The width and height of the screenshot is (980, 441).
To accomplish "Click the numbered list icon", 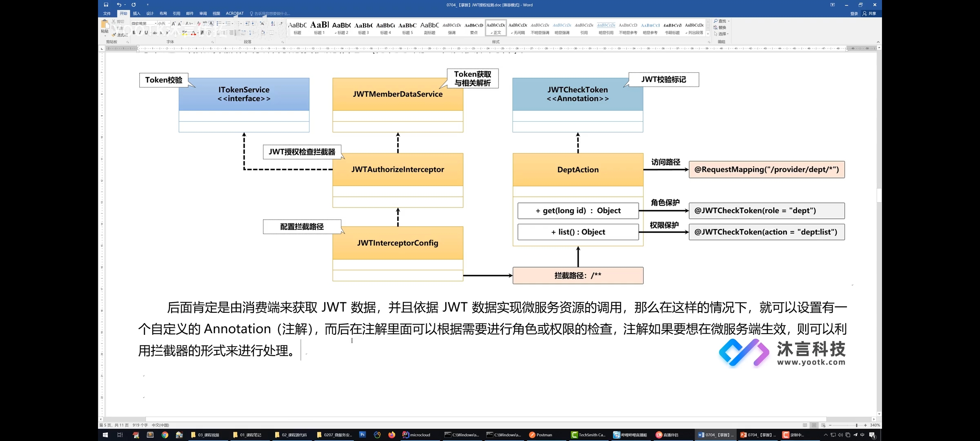I will pos(228,24).
